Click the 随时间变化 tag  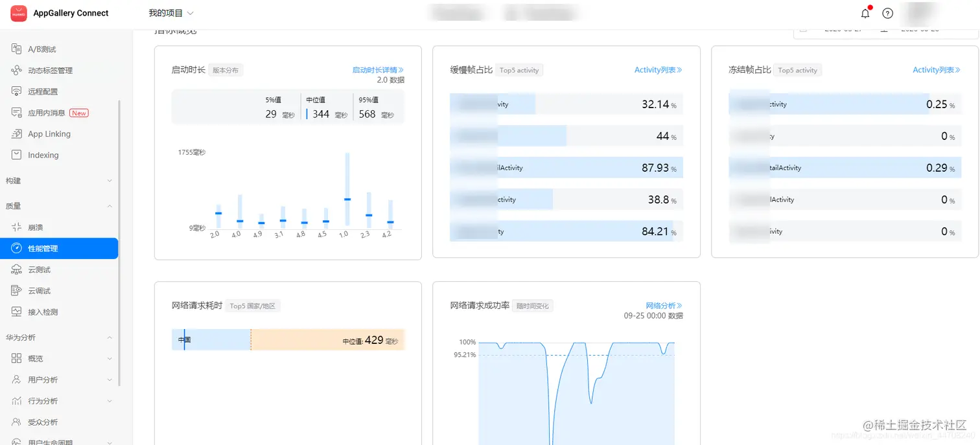532,306
